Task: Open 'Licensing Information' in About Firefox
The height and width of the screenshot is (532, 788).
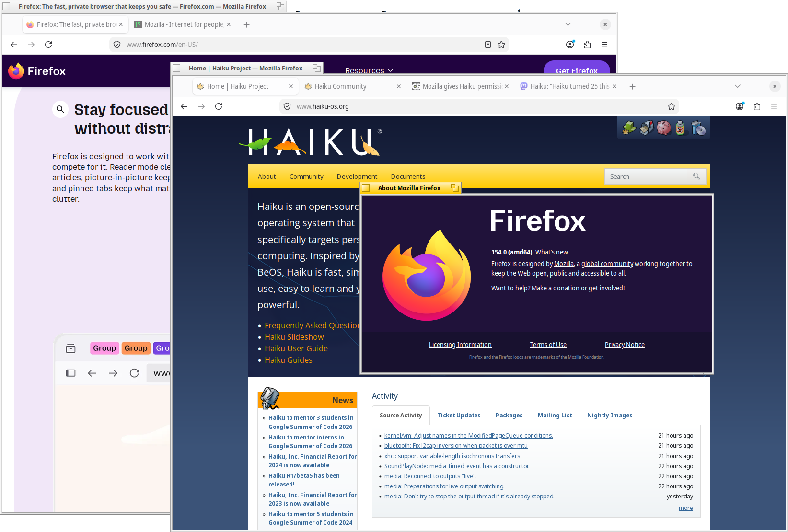Action: pyautogui.click(x=460, y=345)
